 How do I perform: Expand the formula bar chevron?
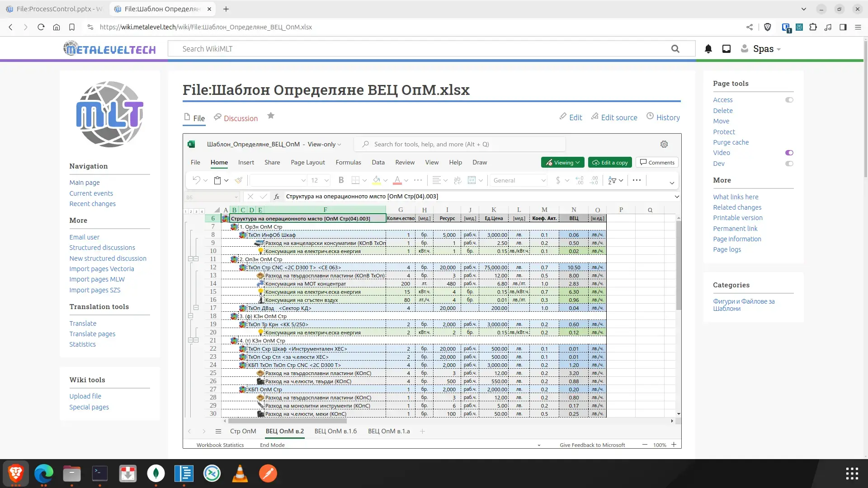[x=676, y=197]
